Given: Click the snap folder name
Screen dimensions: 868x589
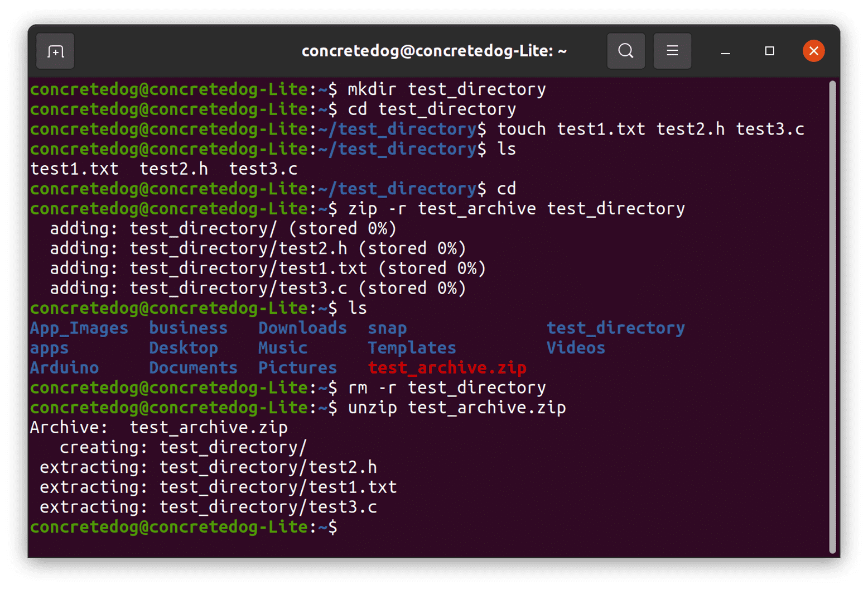Looking at the screenshot, I should [x=387, y=329].
